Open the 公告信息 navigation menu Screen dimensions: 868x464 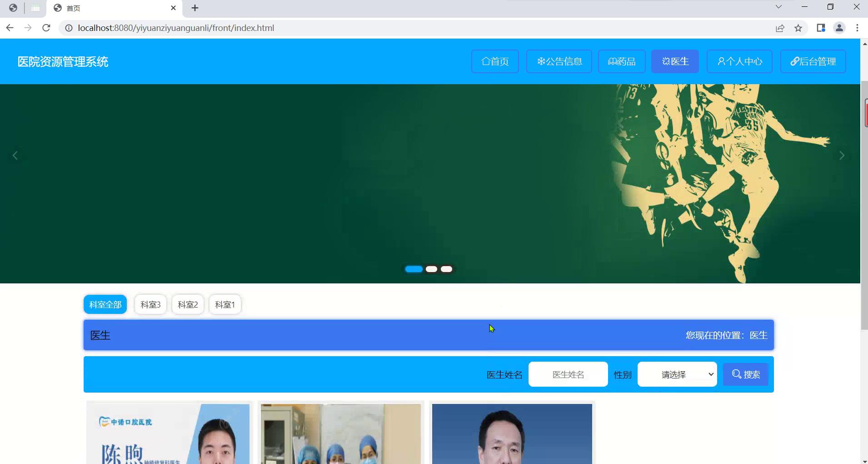559,61
